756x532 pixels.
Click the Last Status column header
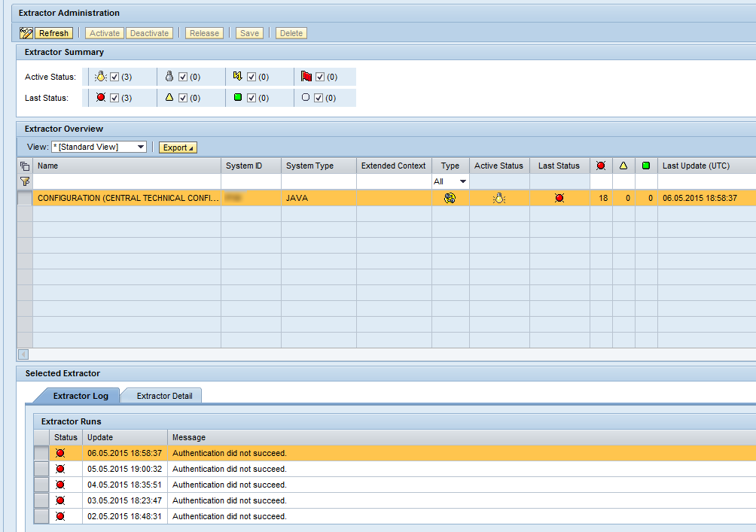click(x=559, y=166)
